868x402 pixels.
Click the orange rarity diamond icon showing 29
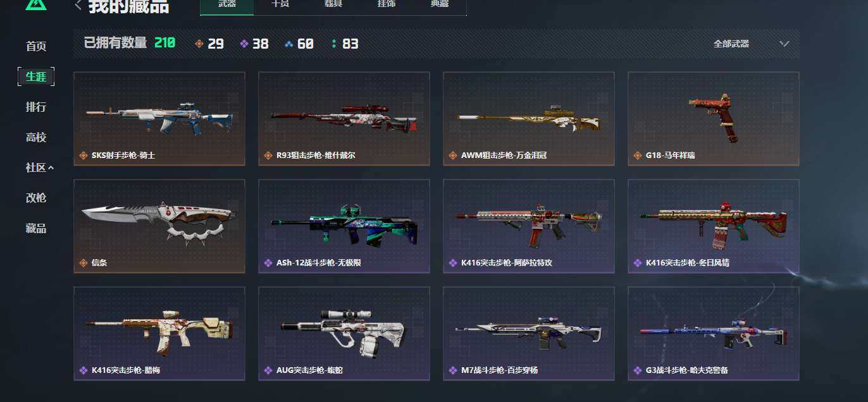[199, 44]
